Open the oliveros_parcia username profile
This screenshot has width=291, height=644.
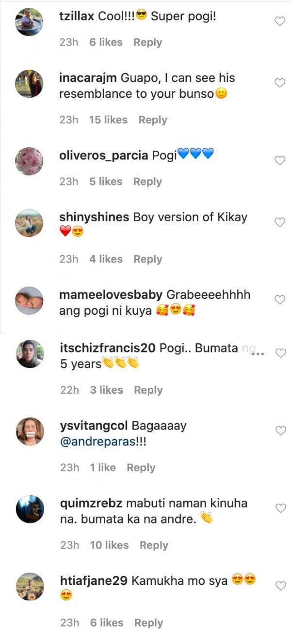(x=103, y=155)
